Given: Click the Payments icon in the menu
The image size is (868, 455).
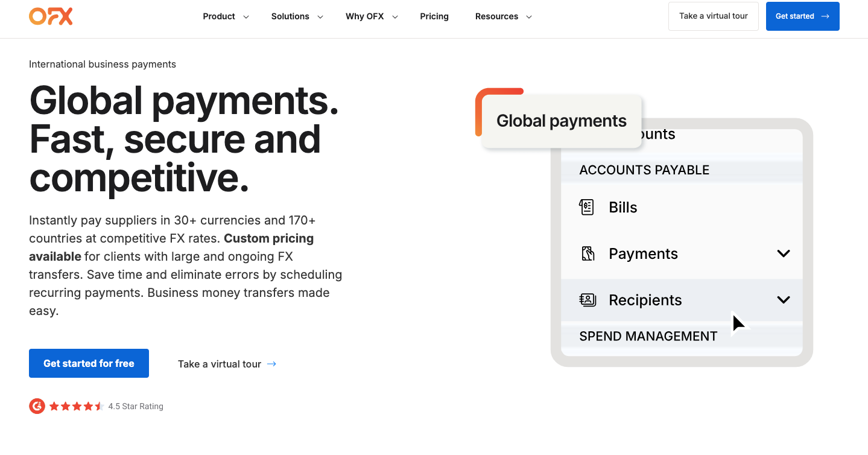Looking at the screenshot, I should click(x=588, y=253).
